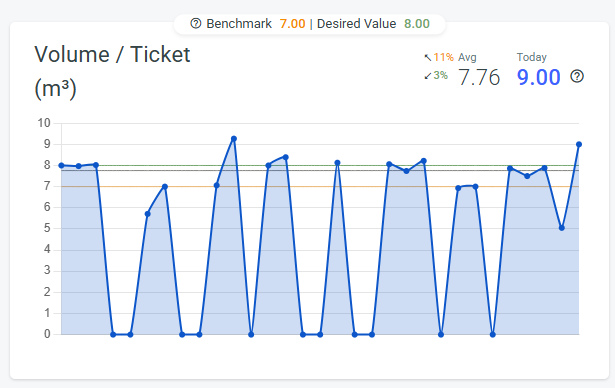Click the Avg value 7.76
Screen dimensions: 615x388
pyautogui.click(x=479, y=77)
